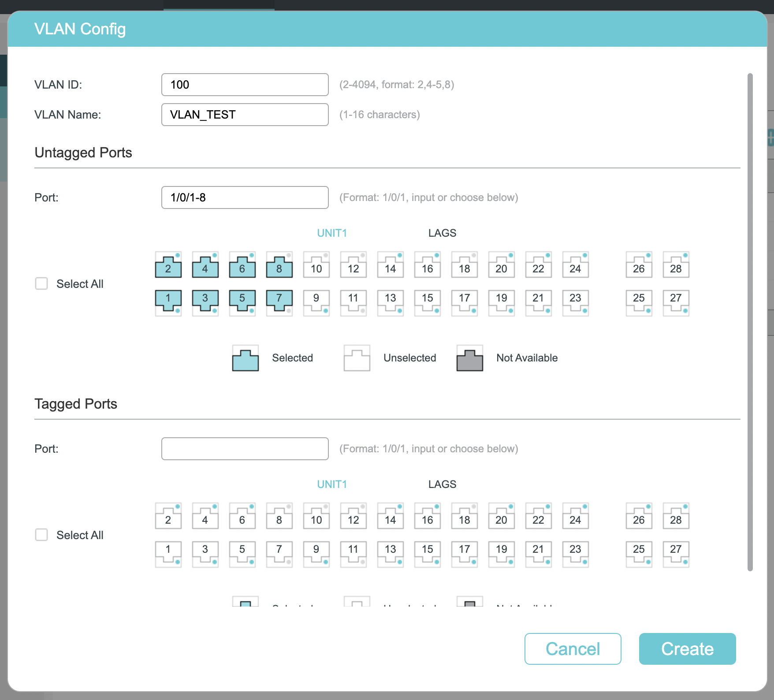Select tagged port 23 icon

tap(576, 554)
